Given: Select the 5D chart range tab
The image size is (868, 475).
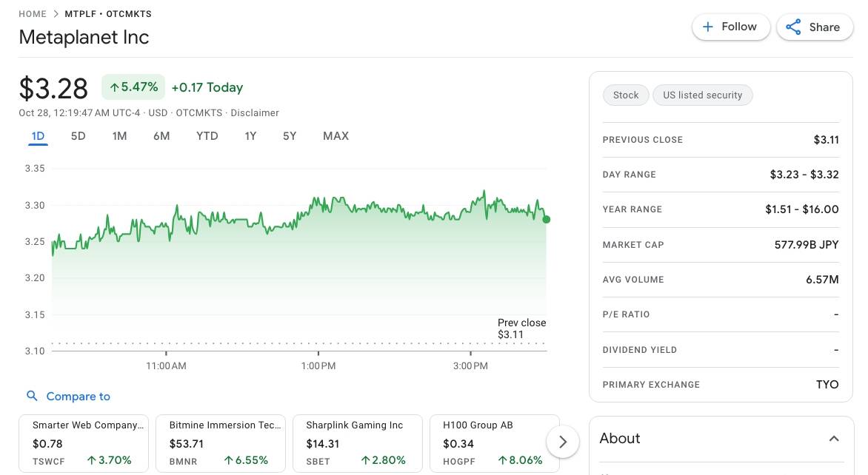Looking at the screenshot, I should (x=78, y=136).
